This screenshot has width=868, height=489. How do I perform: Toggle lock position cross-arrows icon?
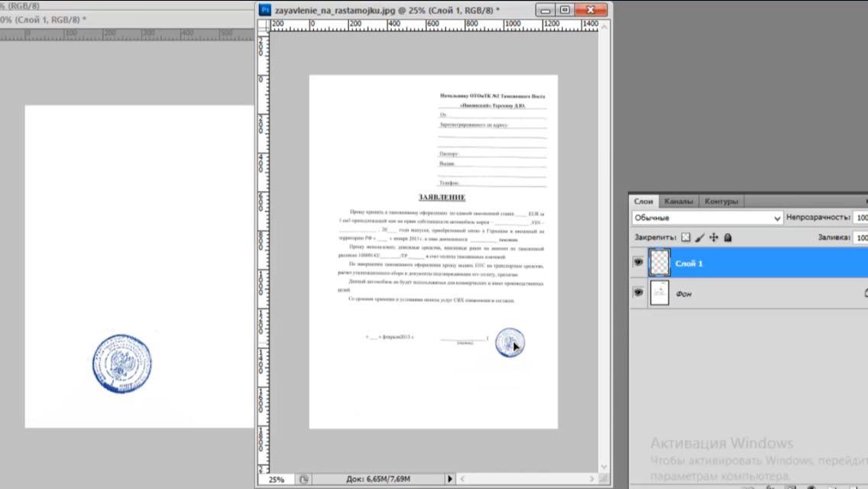[x=714, y=237]
